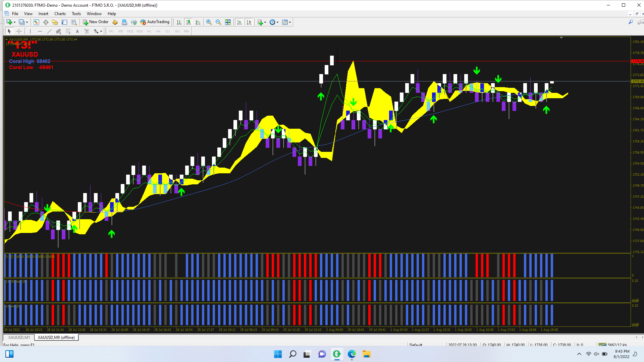Select the Fibonacci retracement tool
Screen dimensions: 644x362
68,31
